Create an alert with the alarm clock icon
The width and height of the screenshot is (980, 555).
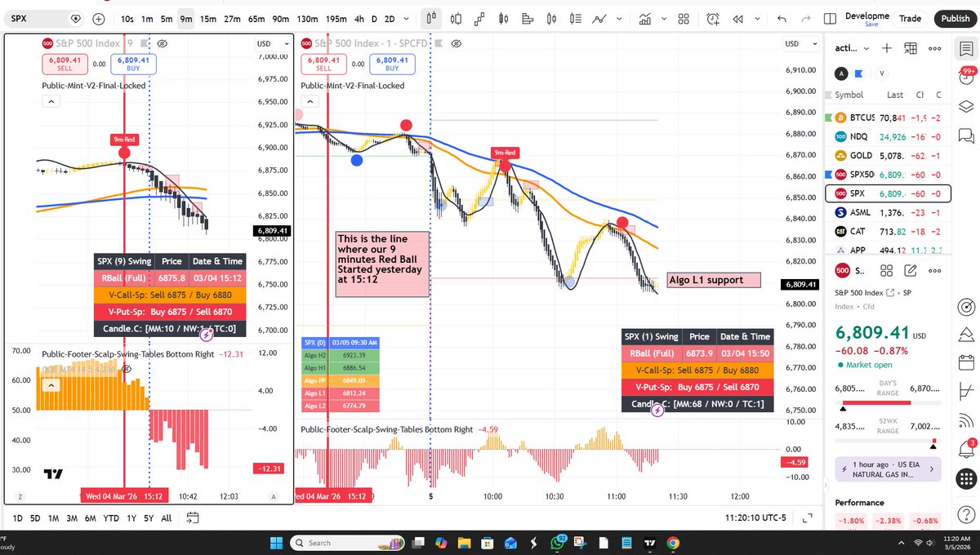point(714,18)
